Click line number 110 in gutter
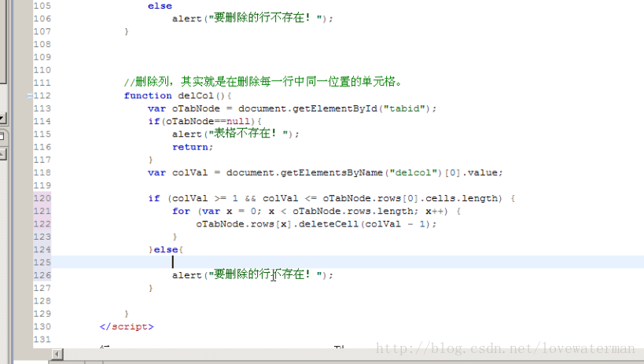Viewport: 644px width, 364px height. (x=42, y=70)
